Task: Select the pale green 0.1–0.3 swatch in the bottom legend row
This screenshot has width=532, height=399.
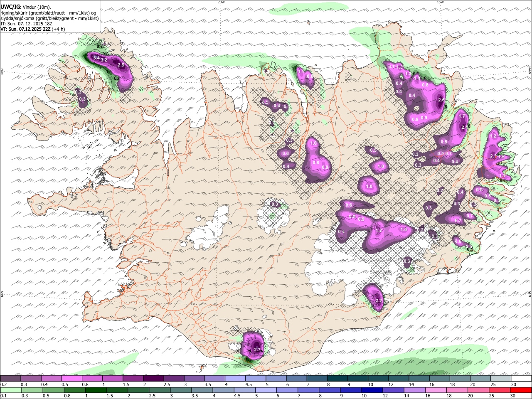Action: tap(11, 390)
